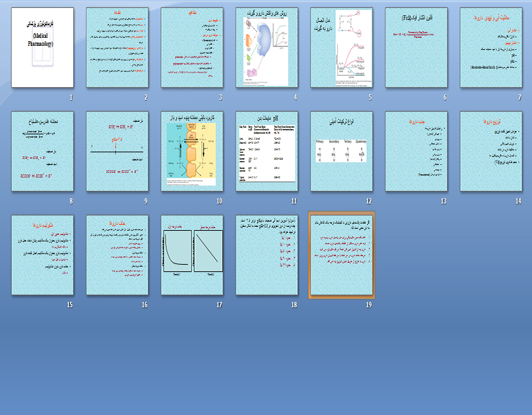
Task: Select slide 5 with receptor graph
Action: point(341,49)
